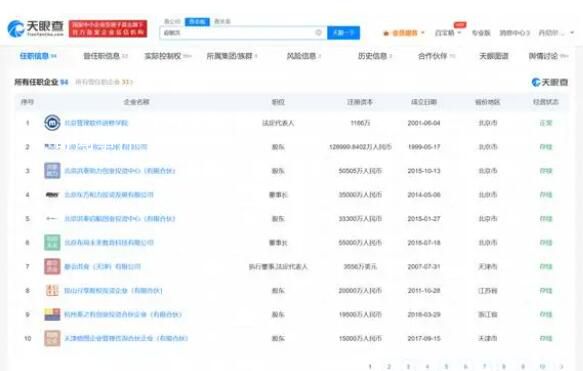Click the 2017-09-15 establishment date
Viewport: 583px width, 371px height.
pos(424,339)
